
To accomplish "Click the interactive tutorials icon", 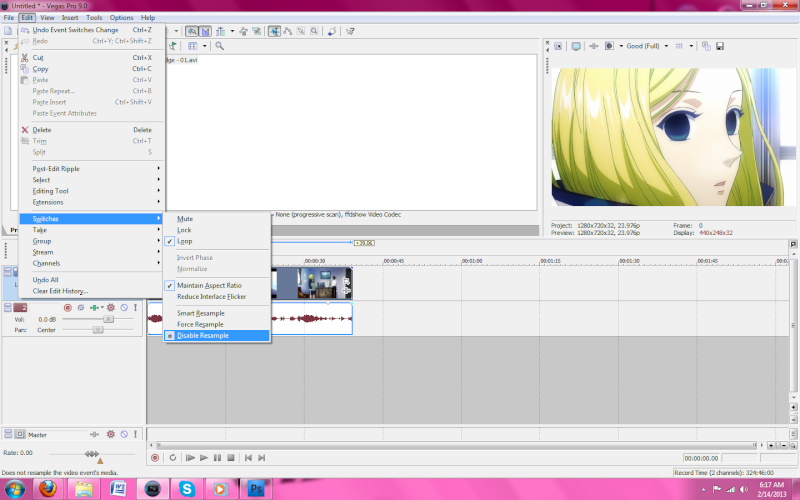I will pyautogui.click(x=332, y=32).
